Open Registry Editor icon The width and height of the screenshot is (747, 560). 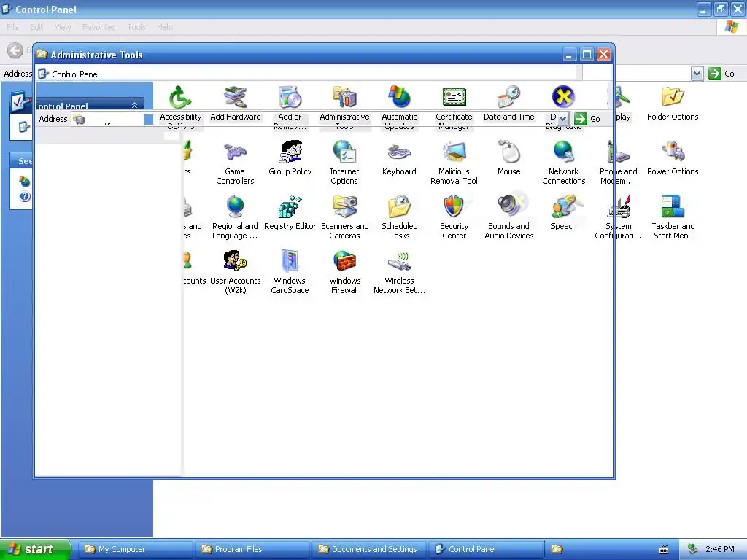(290, 206)
